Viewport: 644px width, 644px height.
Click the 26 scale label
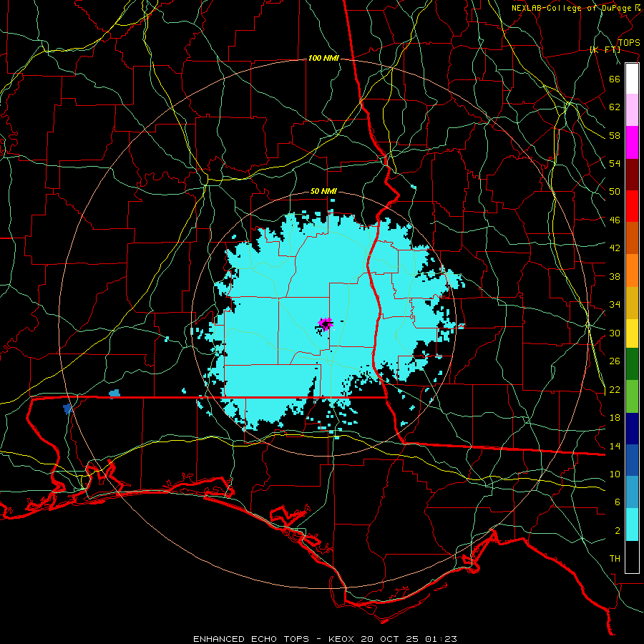(615, 361)
